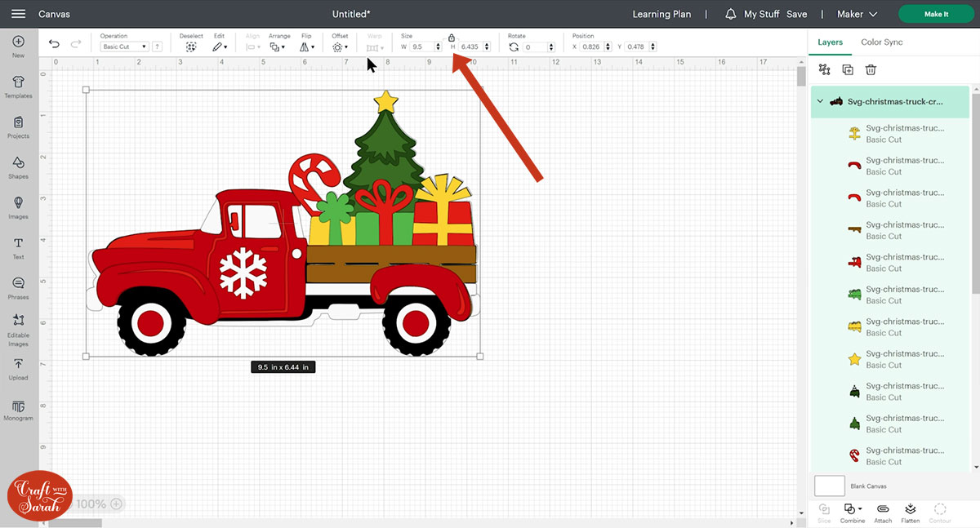Click the Height stepper arrows
The width and height of the screenshot is (980, 528).
[487, 47]
